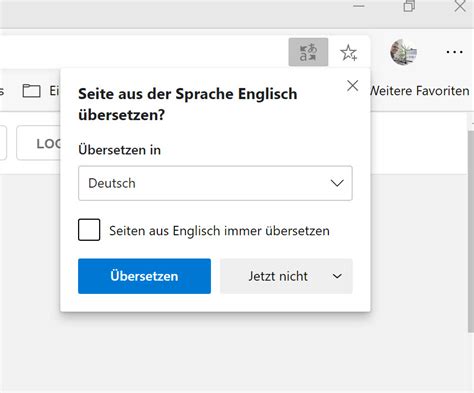474x393 pixels.
Task: Close the browser window
Action: (460, 6)
